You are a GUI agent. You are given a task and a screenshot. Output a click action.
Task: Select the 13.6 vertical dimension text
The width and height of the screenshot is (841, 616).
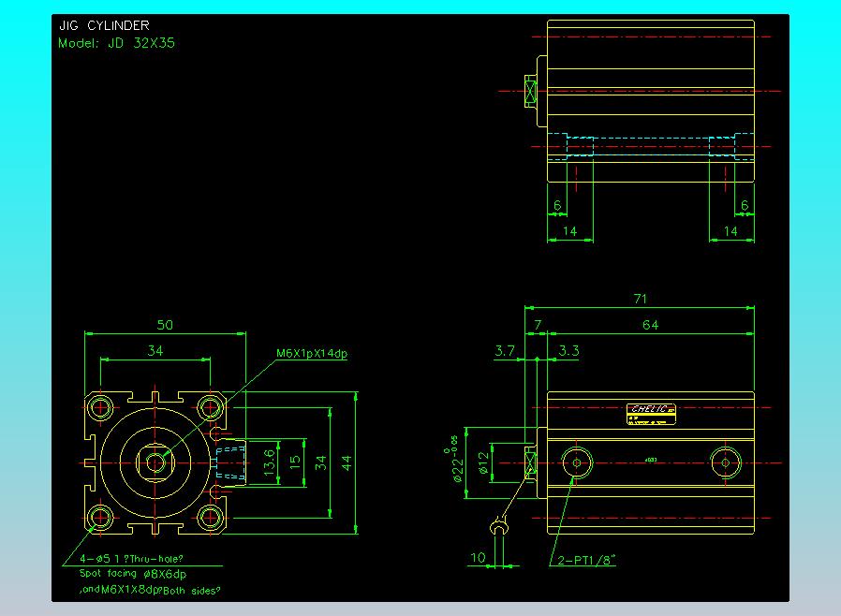pos(271,462)
